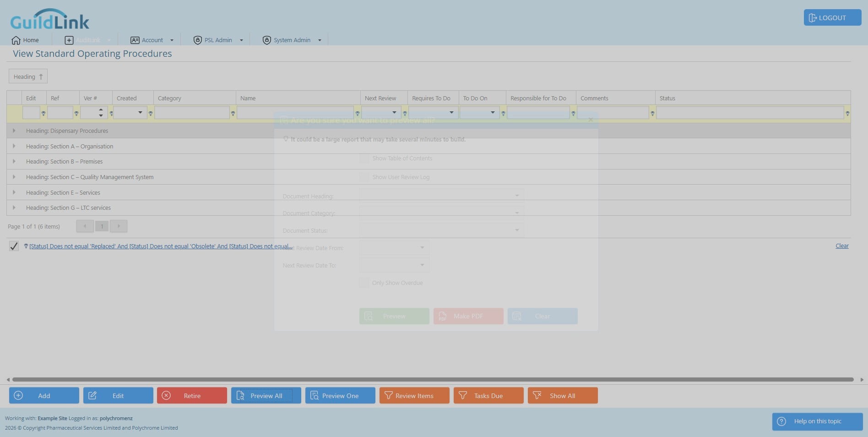Click the horizontal scrollbar track
868x437 pixels.
pos(433,379)
